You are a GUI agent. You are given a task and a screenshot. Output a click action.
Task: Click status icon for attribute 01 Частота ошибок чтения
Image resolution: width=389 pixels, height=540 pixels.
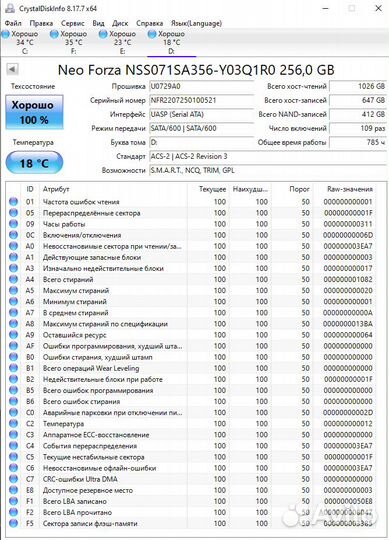[x=13, y=202]
